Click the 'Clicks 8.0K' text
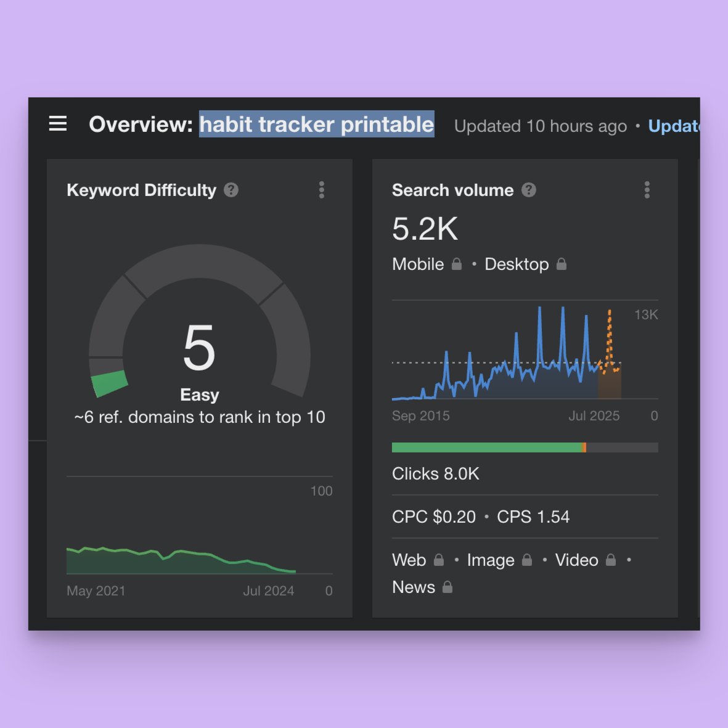 pyautogui.click(x=435, y=473)
